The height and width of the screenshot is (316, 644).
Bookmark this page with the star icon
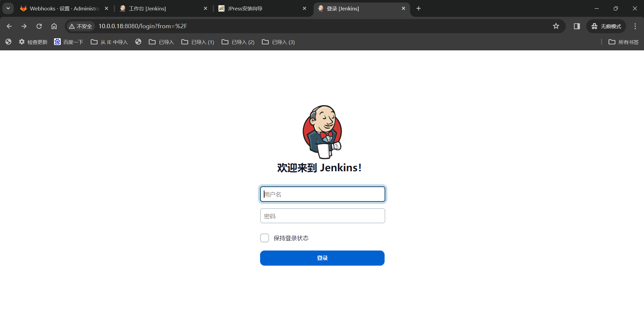[556, 26]
